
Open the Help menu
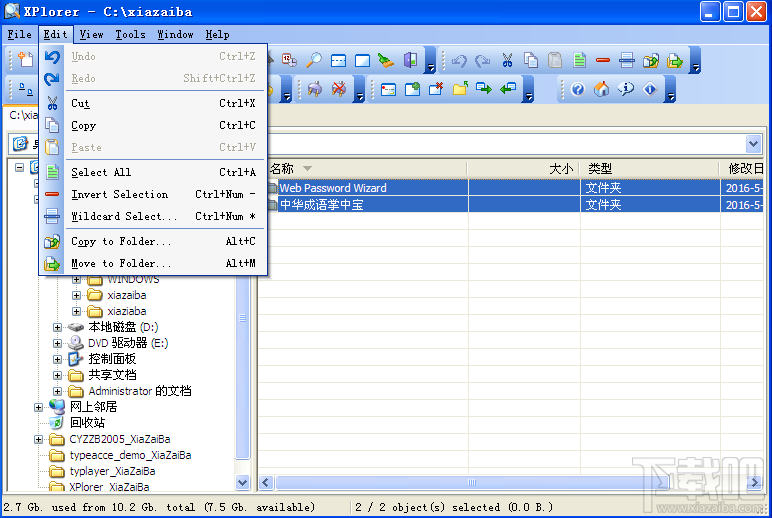pyautogui.click(x=217, y=34)
